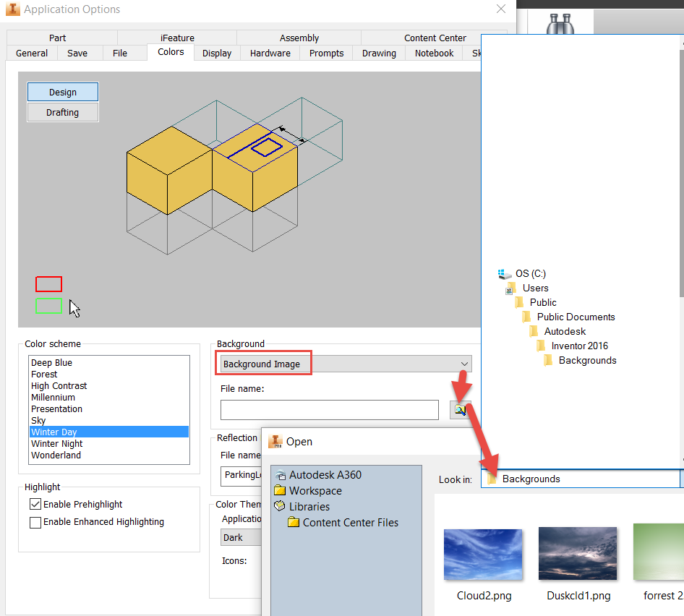Close the Application Options dialog
The image size is (684, 616).
(x=501, y=9)
